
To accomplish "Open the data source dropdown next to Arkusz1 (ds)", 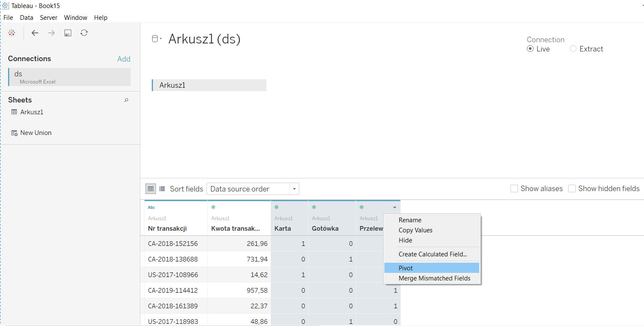I will pos(157,39).
